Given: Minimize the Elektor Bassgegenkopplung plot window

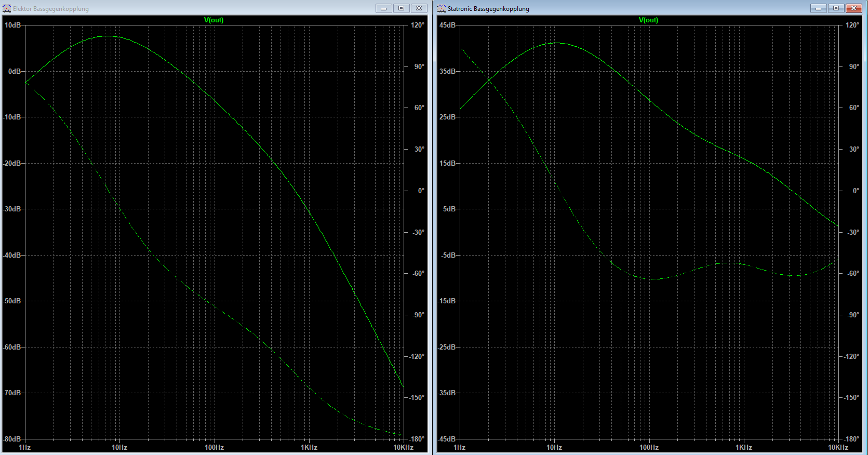Looking at the screenshot, I should click(383, 8).
